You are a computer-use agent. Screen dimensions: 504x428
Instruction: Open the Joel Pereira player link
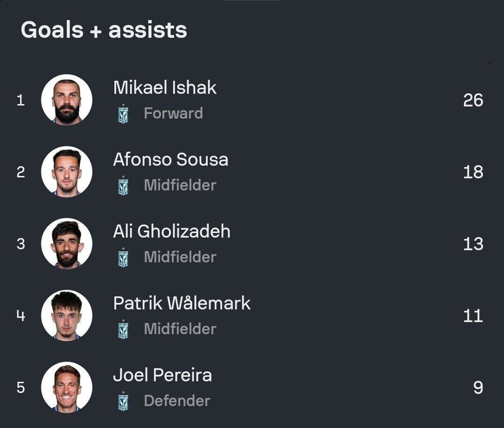[x=162, y=375]
